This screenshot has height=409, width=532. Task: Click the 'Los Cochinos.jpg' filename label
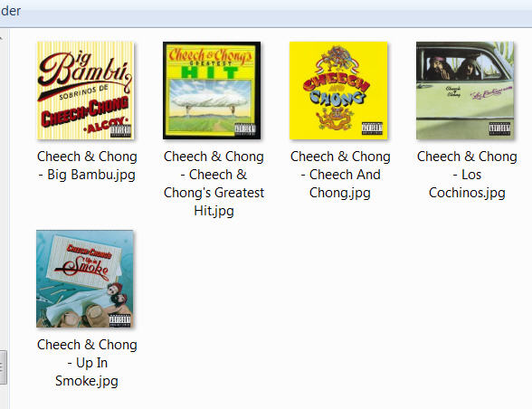tap(467, 175)
